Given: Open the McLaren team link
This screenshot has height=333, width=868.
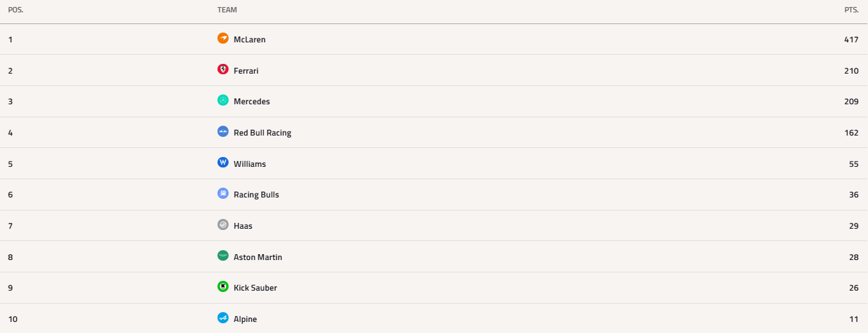Looking at the screenshot, I should point(249,39).
